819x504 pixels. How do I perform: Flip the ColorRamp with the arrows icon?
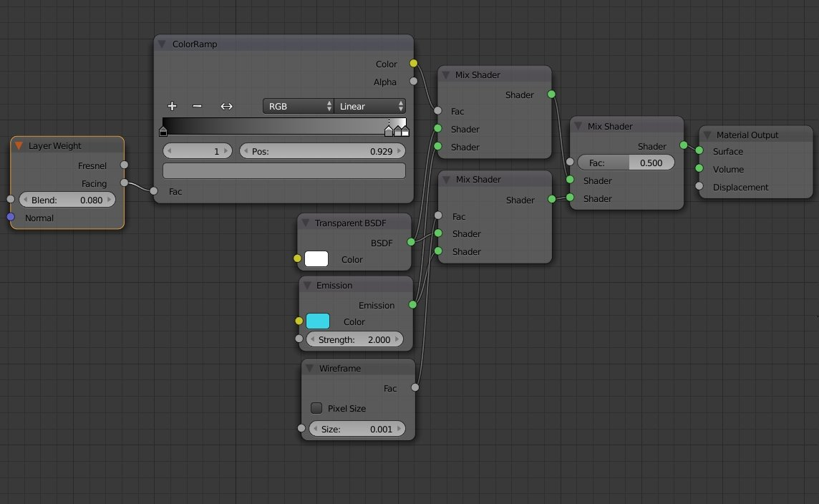pos(226,106)
